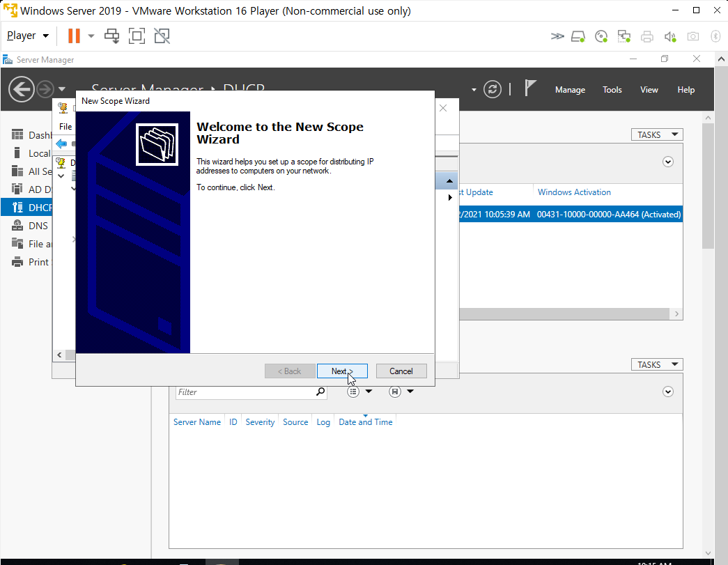
Task: Open Server Manager navigation history dropdown
Action: pyautogui.click(x=62, y=89)
